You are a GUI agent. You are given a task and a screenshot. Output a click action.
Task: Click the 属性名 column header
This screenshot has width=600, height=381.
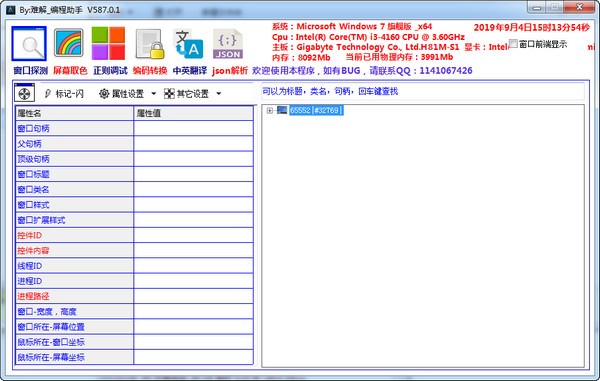click(x=75, y=113)
